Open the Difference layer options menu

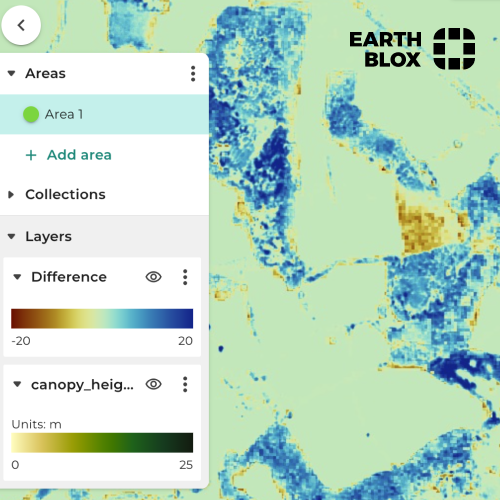(185, 277)
